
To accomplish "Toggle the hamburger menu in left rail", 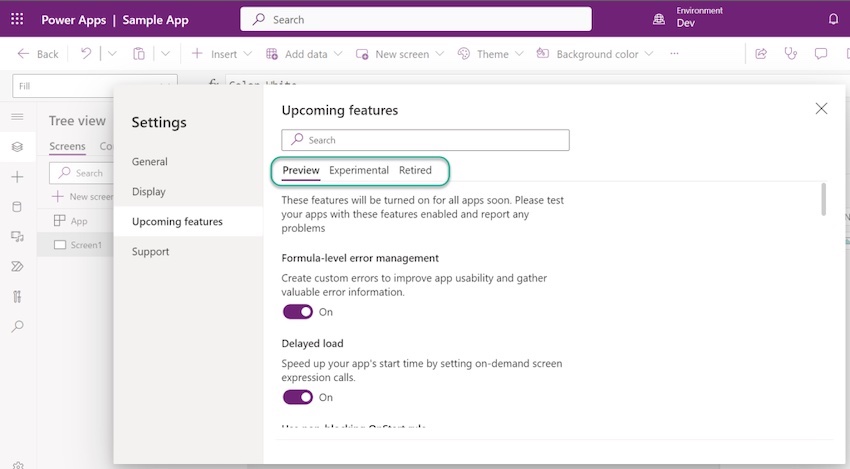I will 17,117.
